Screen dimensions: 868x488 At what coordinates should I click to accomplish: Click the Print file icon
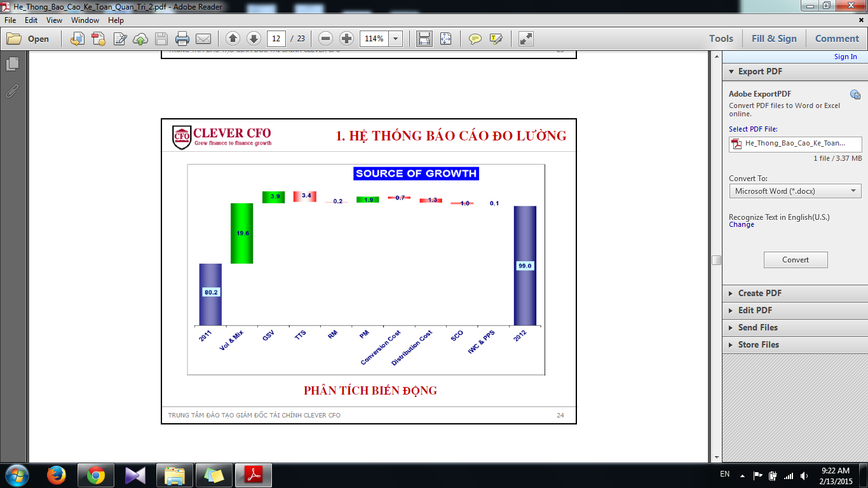(182, 39)
